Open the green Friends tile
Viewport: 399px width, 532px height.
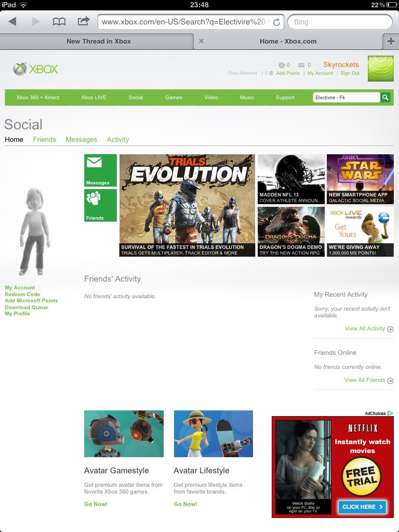100,205
